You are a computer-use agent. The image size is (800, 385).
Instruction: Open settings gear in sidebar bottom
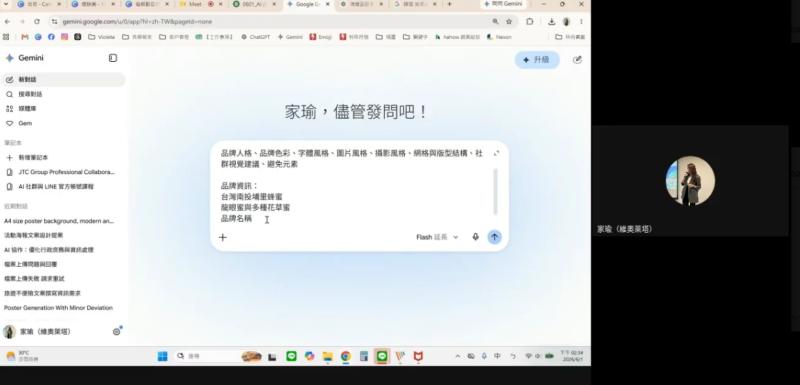tap(116, 331)
